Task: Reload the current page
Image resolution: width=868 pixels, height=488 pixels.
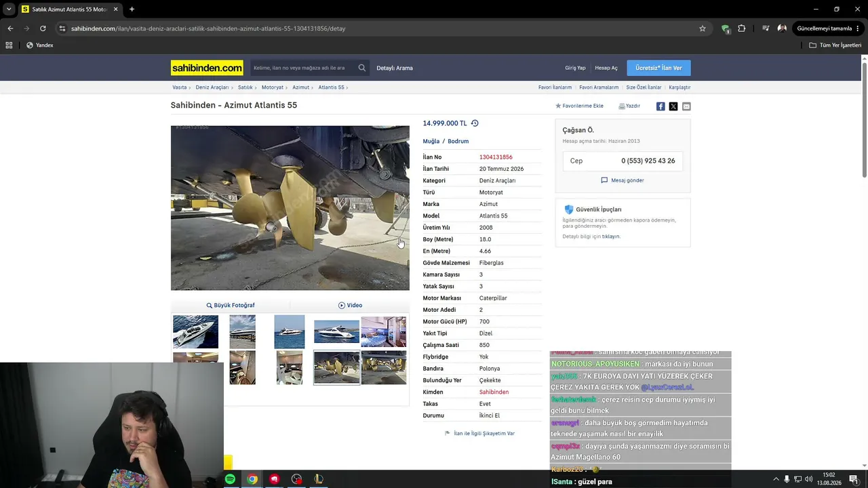Action: tap(43, 28)
